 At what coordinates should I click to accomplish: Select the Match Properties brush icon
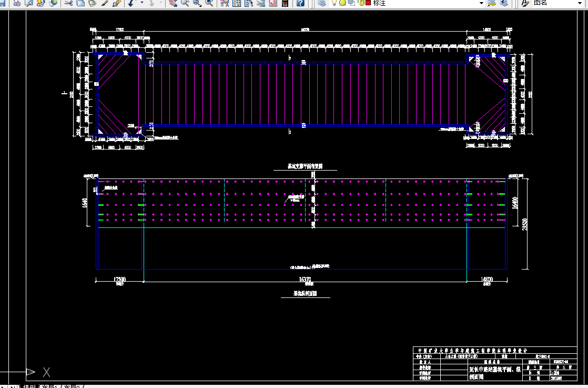[105, 3]
